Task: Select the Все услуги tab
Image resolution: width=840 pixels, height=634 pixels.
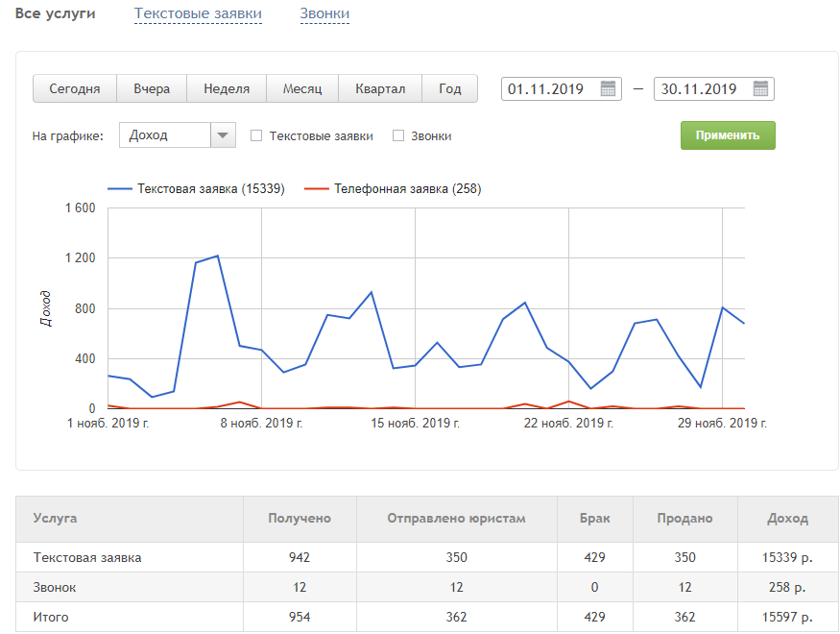Action: [x=56, y=14]
